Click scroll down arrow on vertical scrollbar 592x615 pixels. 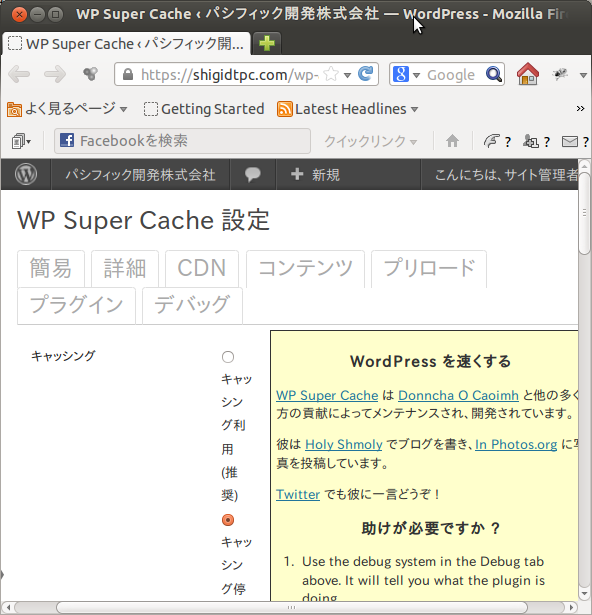(584, 594)
